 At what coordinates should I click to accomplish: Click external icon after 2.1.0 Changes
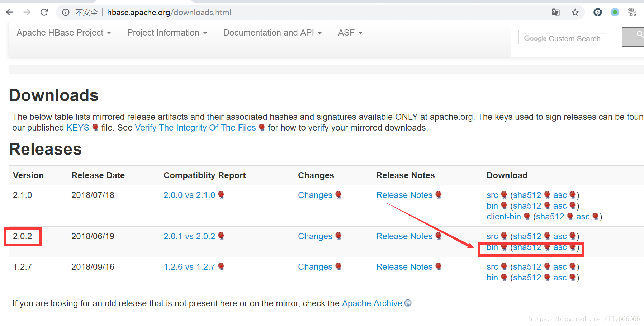338,195
